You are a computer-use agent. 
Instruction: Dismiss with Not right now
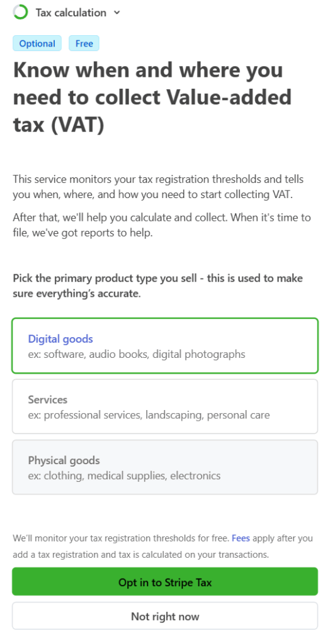[165, 616]
